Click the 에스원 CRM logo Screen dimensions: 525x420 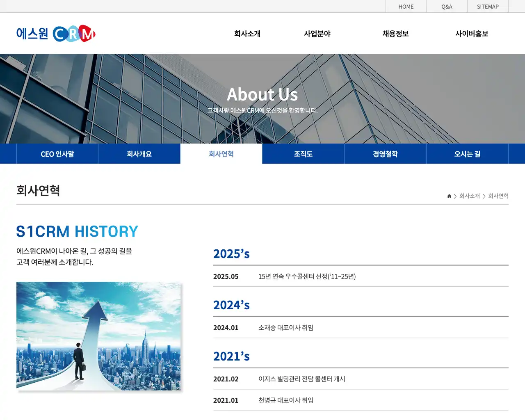pos(55,33)
